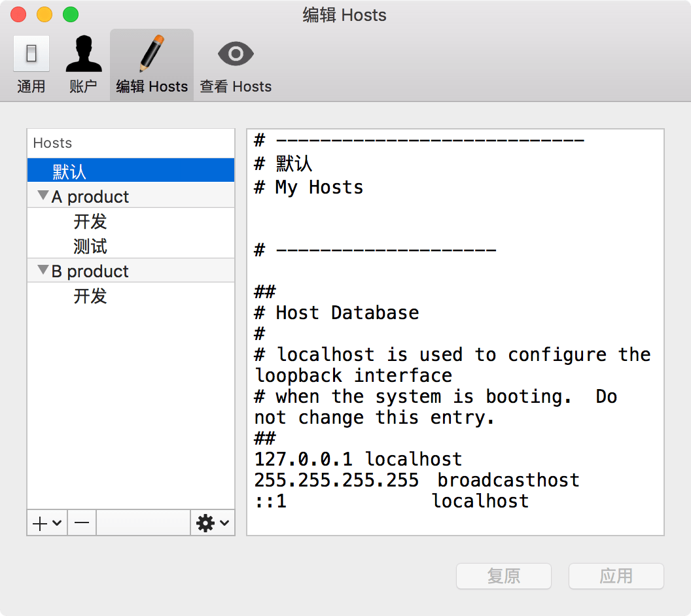
Task: Minimize the 编辑 Hosts window
Action: point(44,14)
